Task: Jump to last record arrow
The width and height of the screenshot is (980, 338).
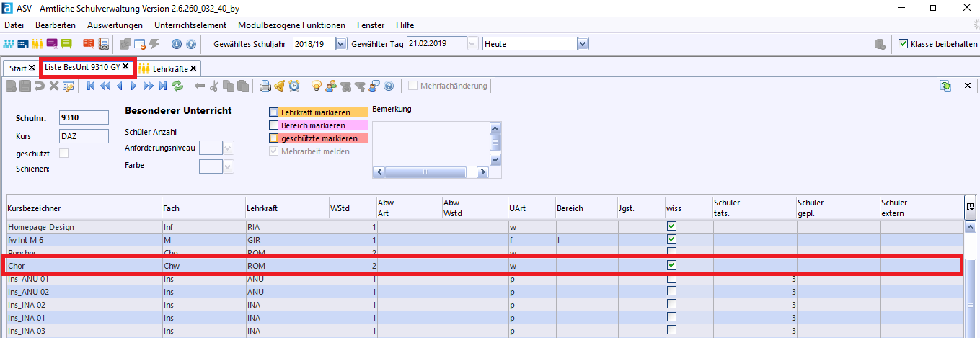Action: tap(163, 86)
